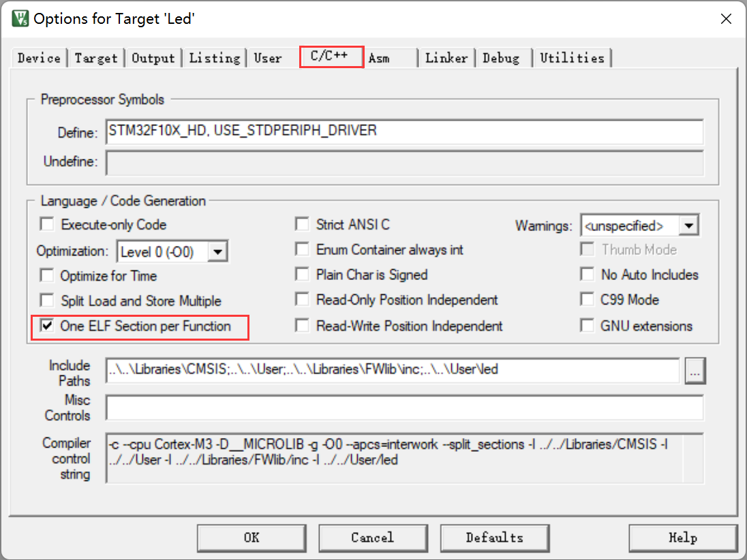Check the GNU extensions option

point(587,326)
